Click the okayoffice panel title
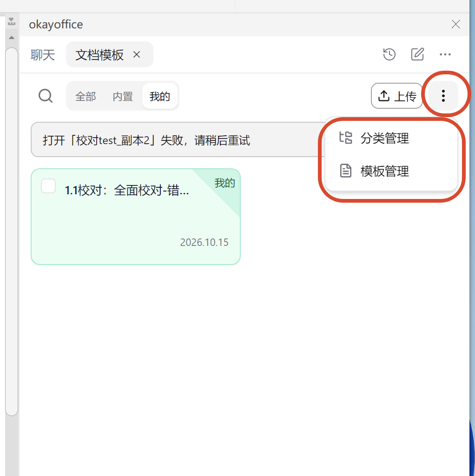The image size is (475, 476). (x=56, y=24)
